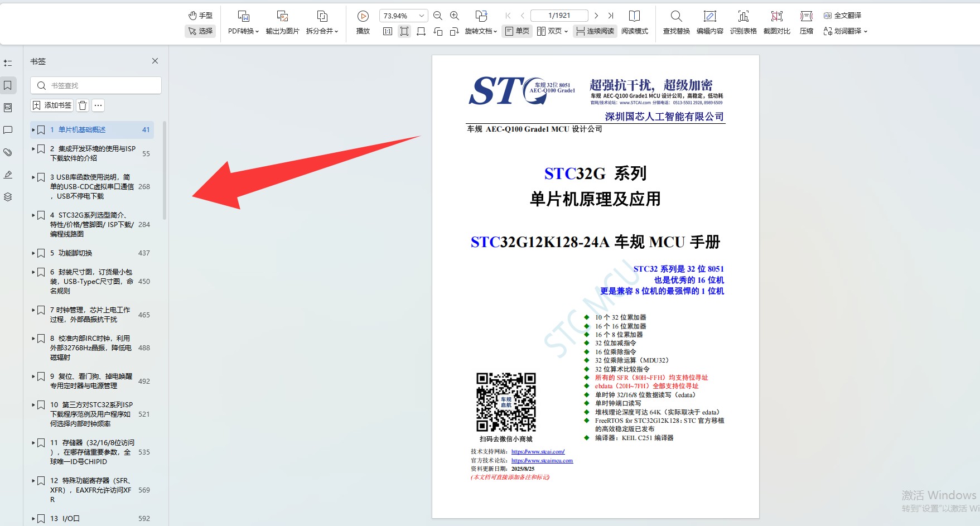980x526 pixels.
Task: Start slideshow with the 播放 button
Action: [x=363, y=22]
